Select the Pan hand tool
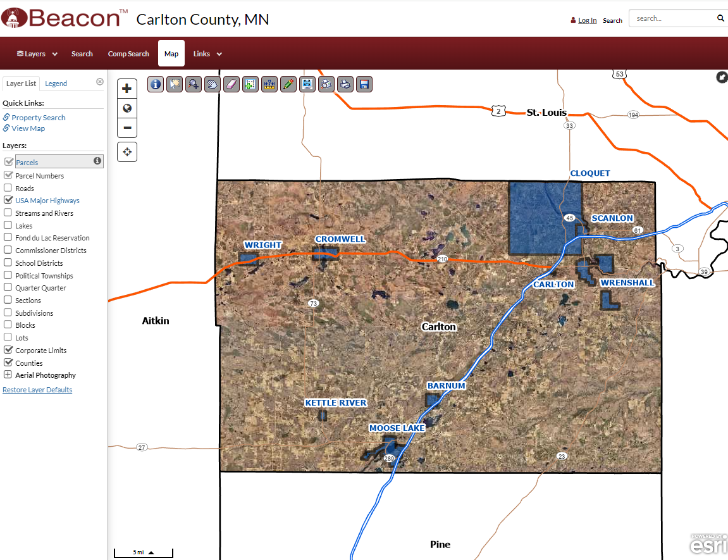The width and height of the screenshot is (728, 560). 213,84
